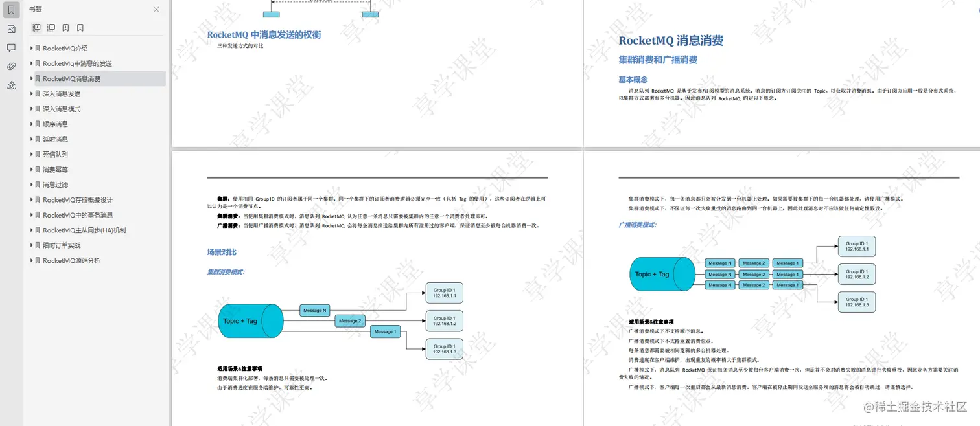Jump to the 死信队列 bookmark

pos(55,155)
